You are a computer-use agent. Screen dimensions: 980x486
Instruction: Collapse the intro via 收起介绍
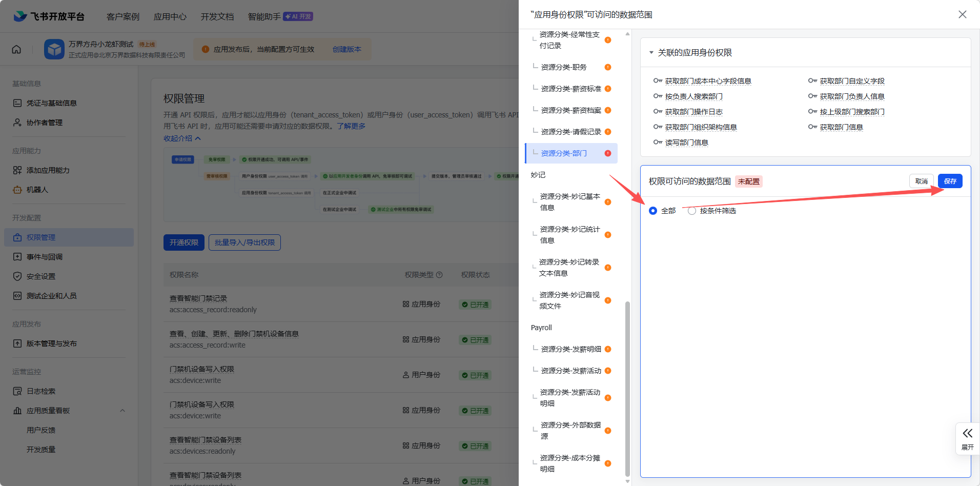tap(182, 138)
